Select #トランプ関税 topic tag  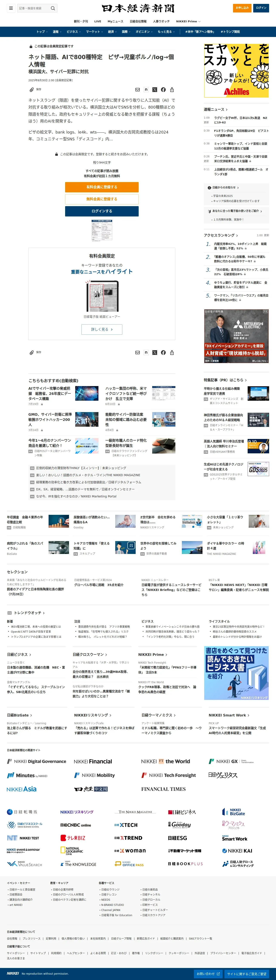[x=230, y=32]
